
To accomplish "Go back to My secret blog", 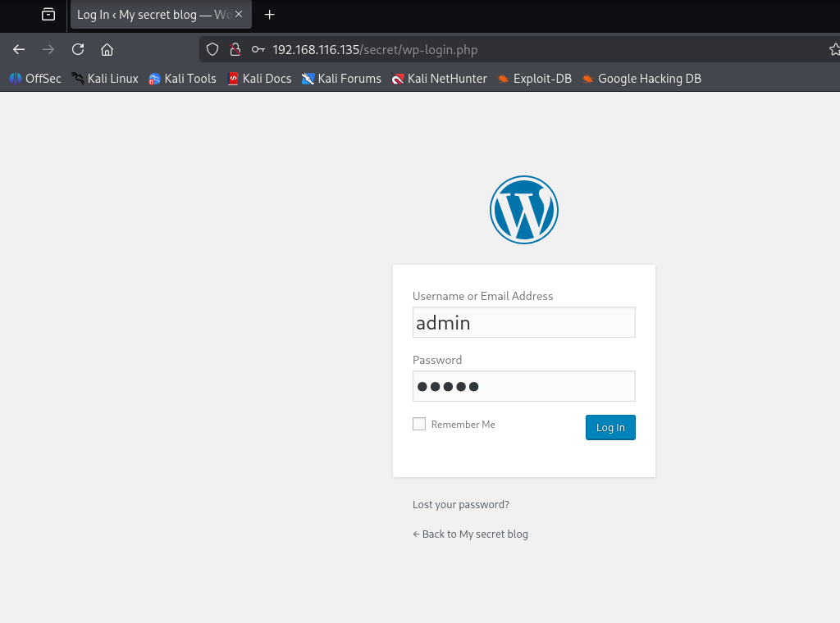I will 470,534.
